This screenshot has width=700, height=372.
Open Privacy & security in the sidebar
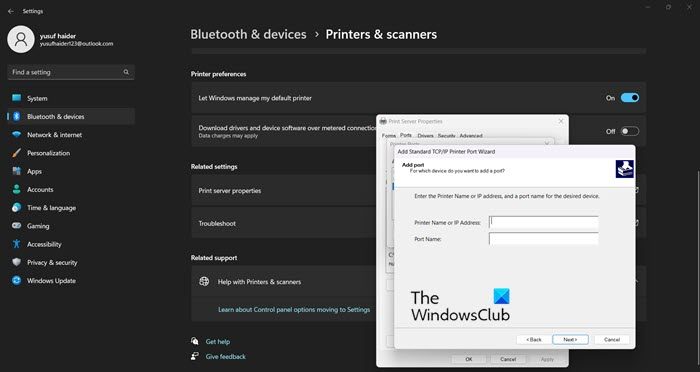click(x=71, y=263)
